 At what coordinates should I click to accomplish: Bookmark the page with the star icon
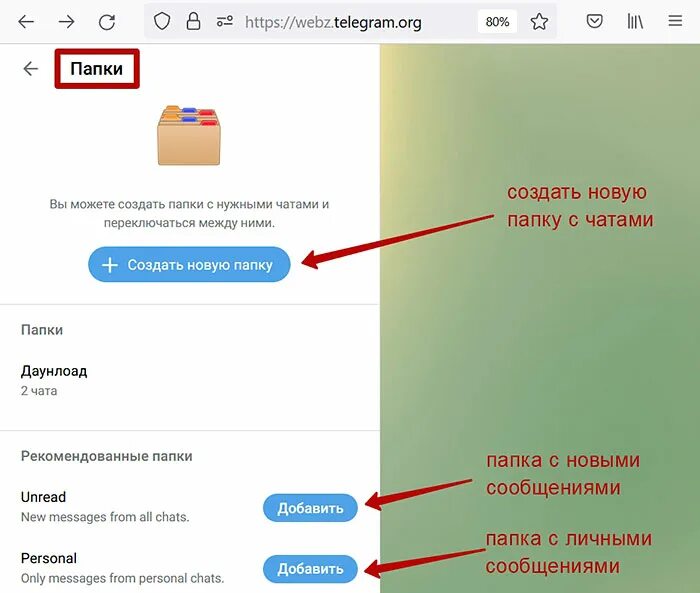click(539, 21)
